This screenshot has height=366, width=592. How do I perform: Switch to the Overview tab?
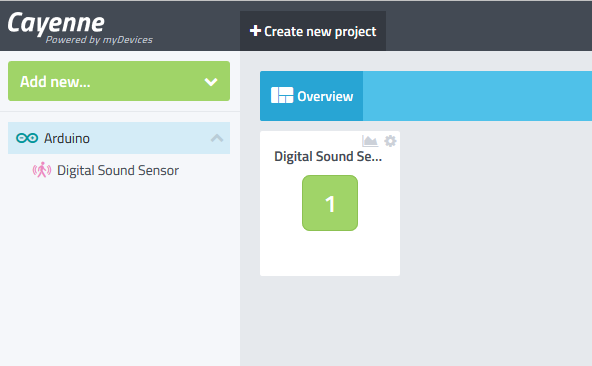(311, 96)
